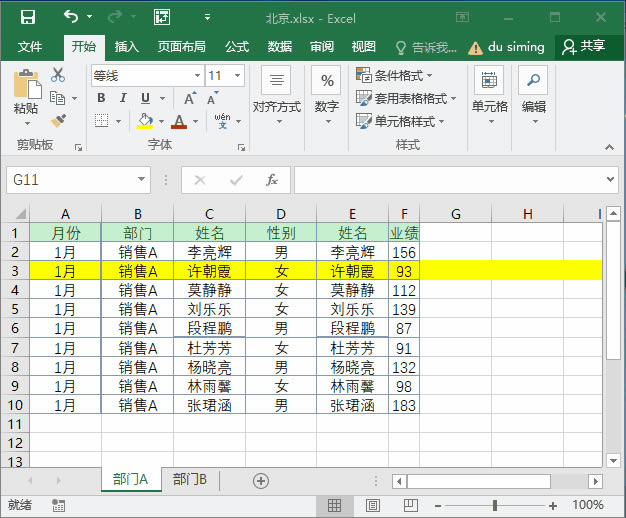The height and width of the screenshot is (518, 626).
Task: Click inside the formula bar input
Action: tap(449, 180)
